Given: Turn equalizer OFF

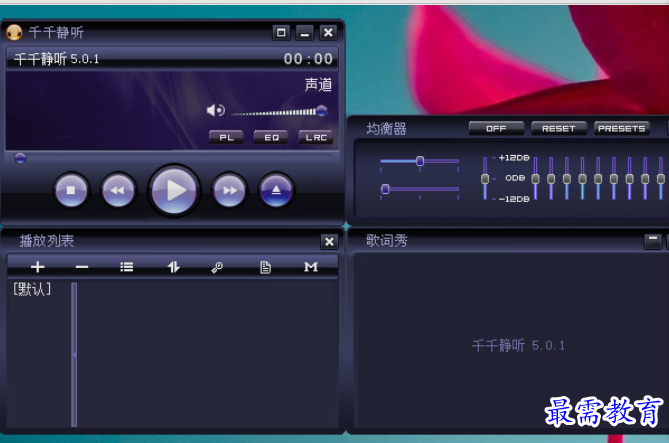Looking at the screenshot, I should (496, 128).
